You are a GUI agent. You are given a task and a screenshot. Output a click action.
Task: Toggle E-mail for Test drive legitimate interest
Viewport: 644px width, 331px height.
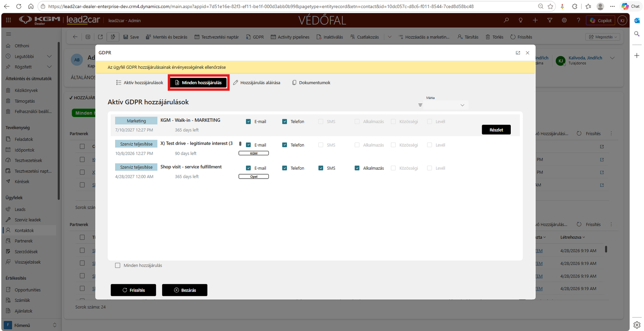(x=248, y=145)
